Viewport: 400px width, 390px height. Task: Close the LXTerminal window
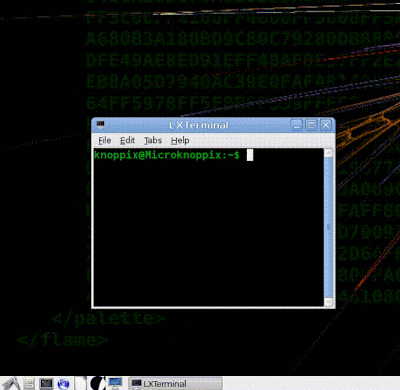[326, 125]
